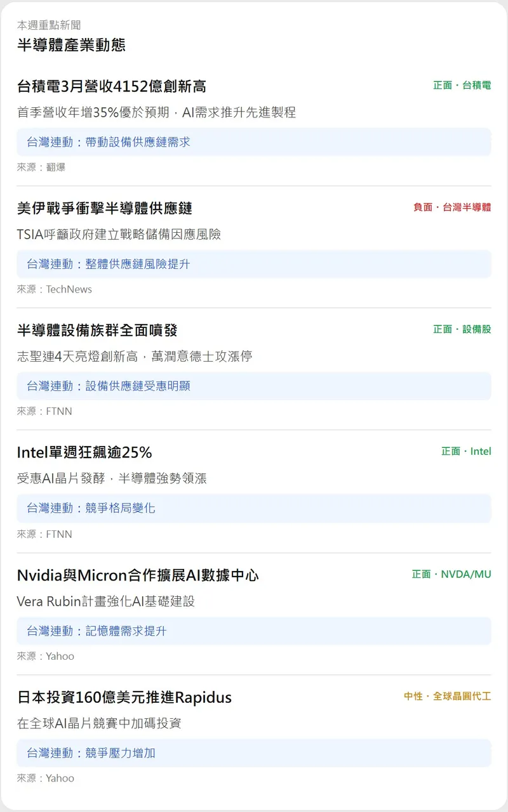Click section title 半導體產業動態

click(x=71, y=44)
